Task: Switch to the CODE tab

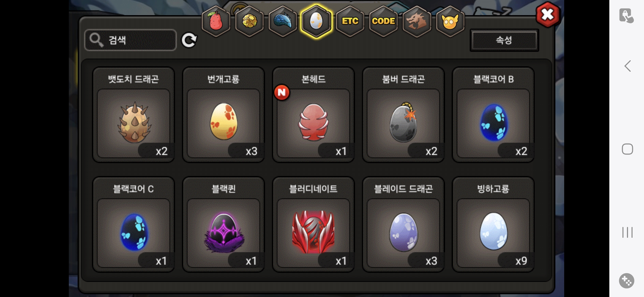Action: (383, 21)
